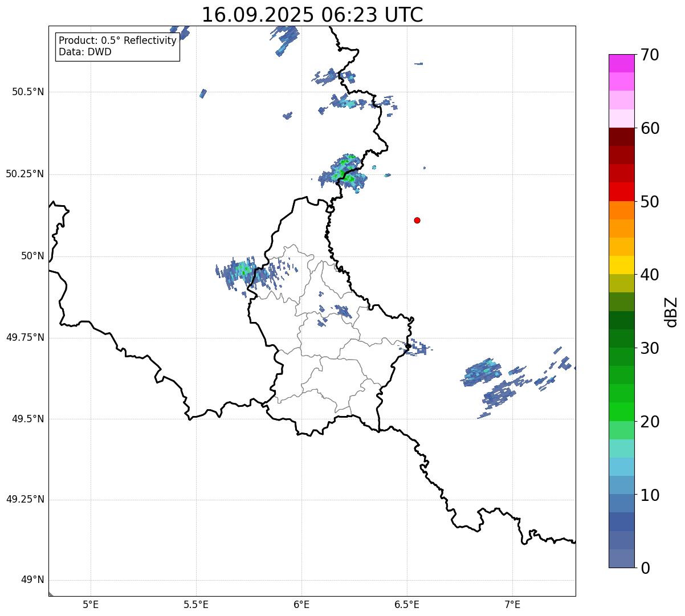Screen dimensions: 685x616
Task: Click the 50°N latitude label
Action: click(x=32, y=256)
